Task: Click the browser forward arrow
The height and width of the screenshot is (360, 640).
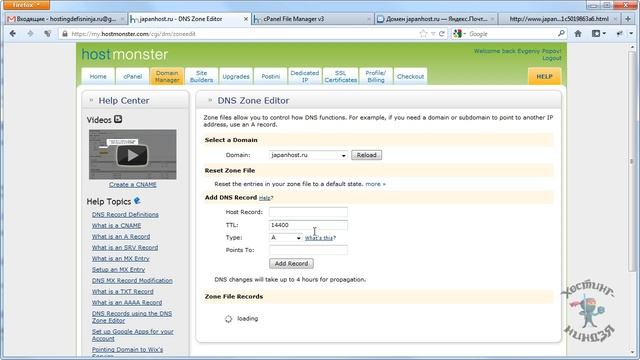Action: tap(30, 34)
